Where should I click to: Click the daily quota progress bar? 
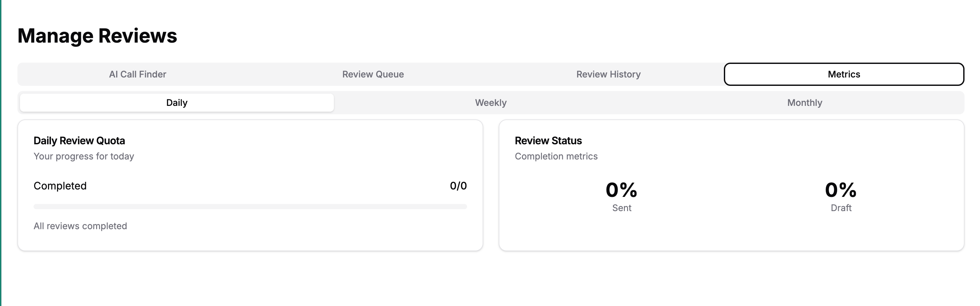click(x=250, y=207)
